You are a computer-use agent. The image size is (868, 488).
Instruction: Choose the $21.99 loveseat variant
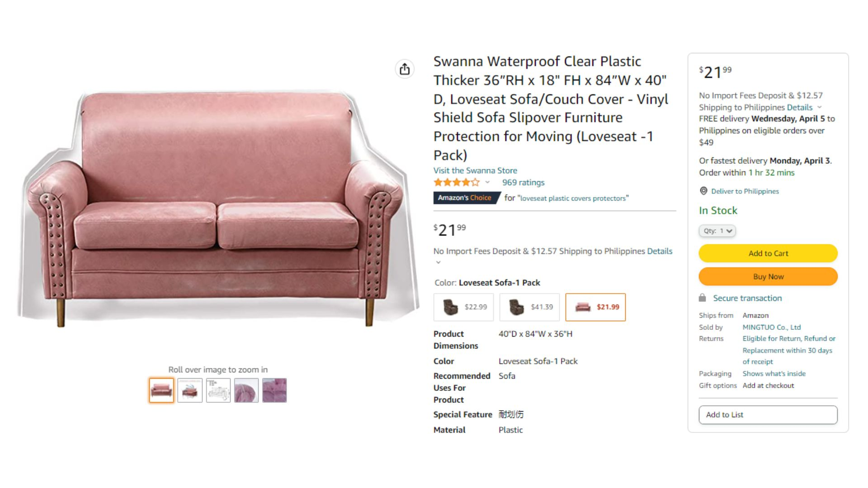click(x=595, y=307)
